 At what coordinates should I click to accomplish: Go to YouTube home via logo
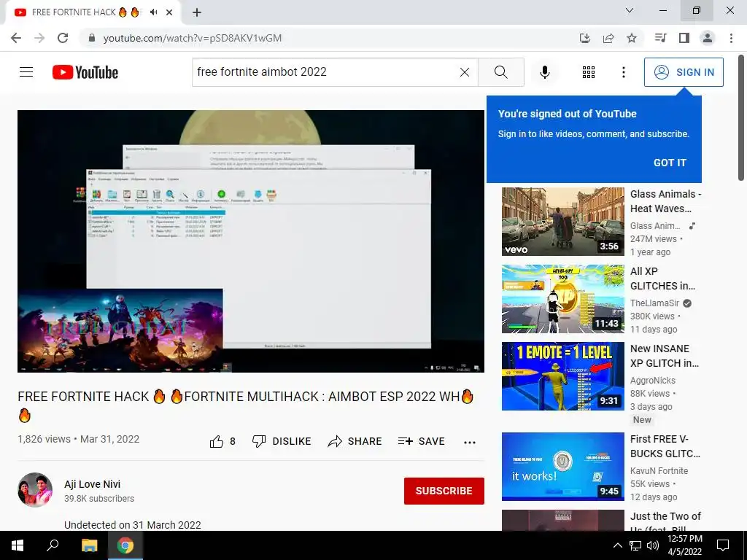point(85,72)
